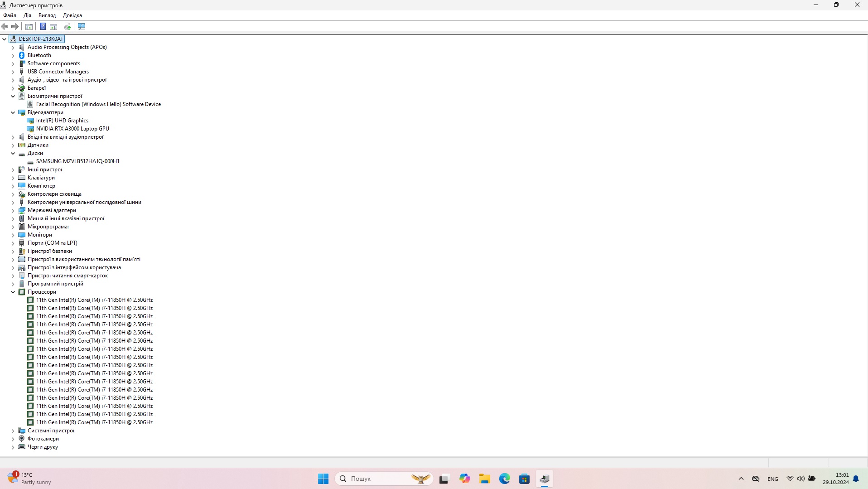
Task: Expand the Software components category
Action: (13, 63)
